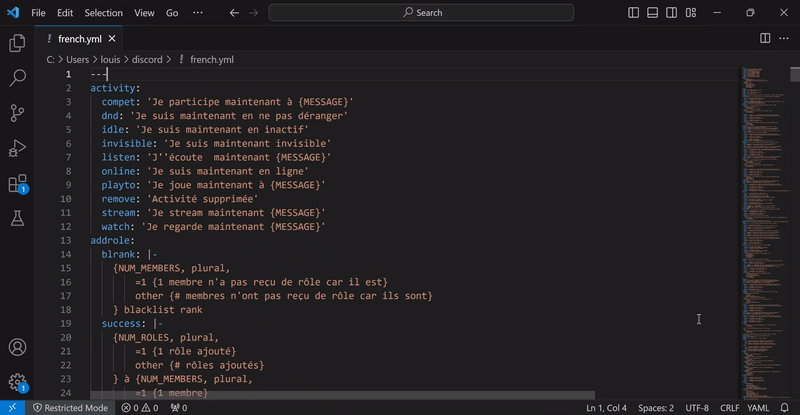Expand the overflow menu ellipsis in menu bar
This screenshot has width=800, height=415.
[x=198, y=13]
